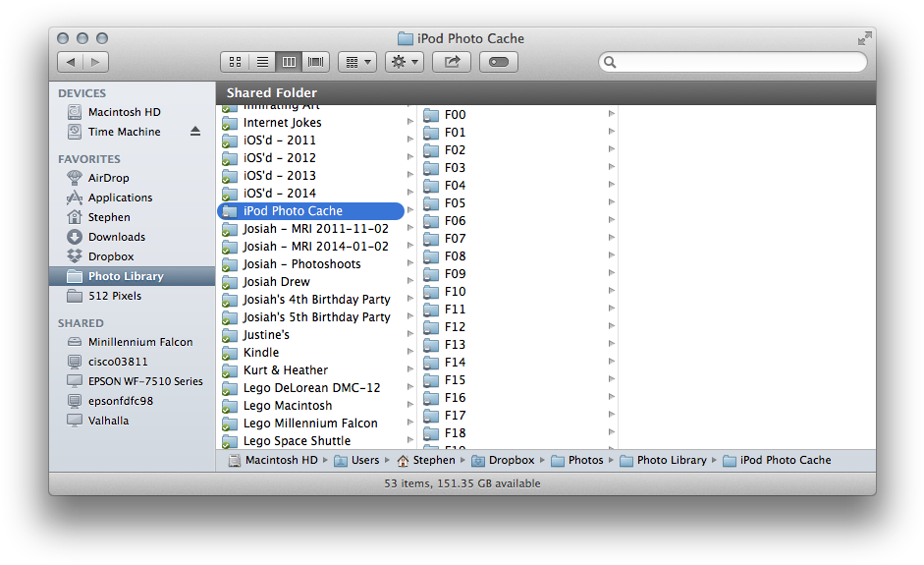
Task: Switch to column view
Action: point(289,62)
